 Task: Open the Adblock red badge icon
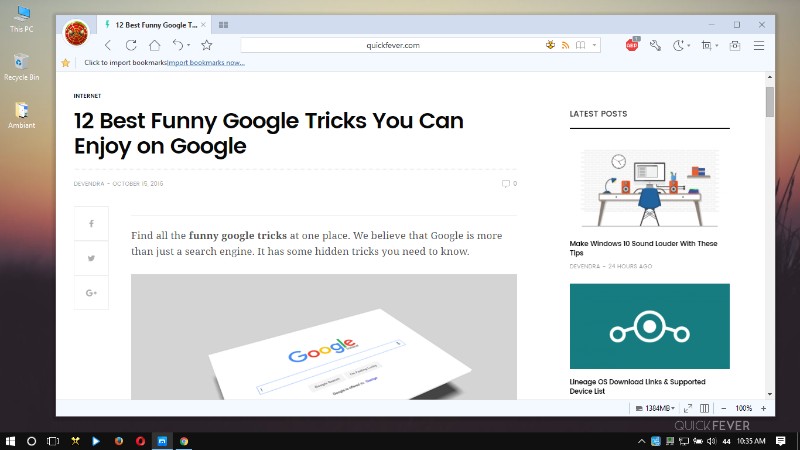632,44
